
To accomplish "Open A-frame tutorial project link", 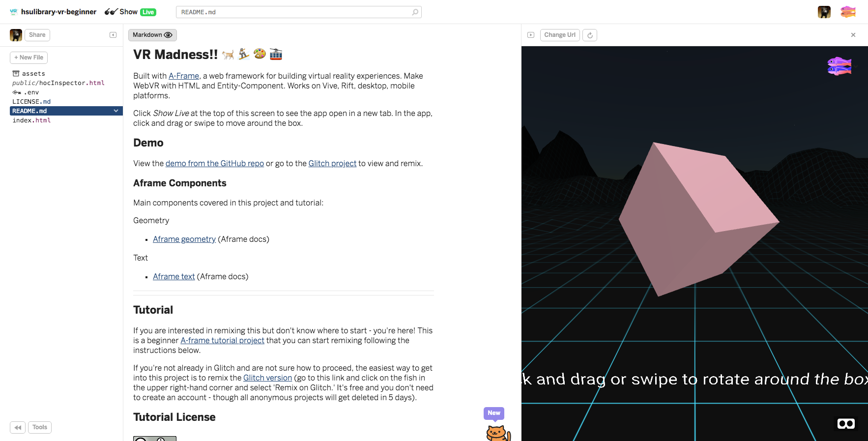I will 222,340.
